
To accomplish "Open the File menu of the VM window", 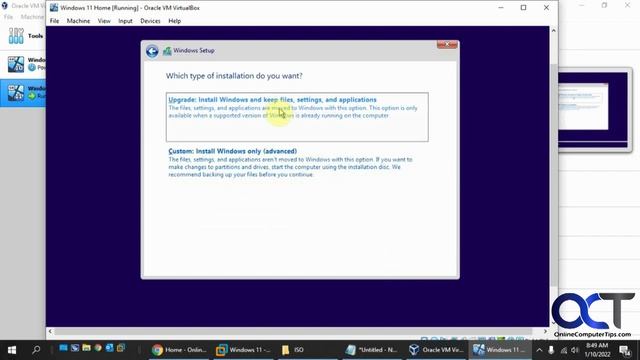I will point(54,21).
